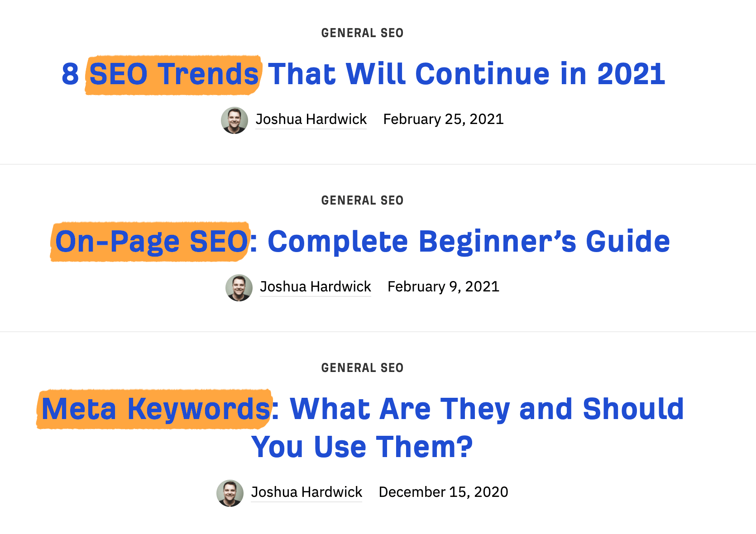This screenshot has width=756, height=534.
Task: Click the orange-highlighted "Meta Keywords" text
Action: (156, 409)
